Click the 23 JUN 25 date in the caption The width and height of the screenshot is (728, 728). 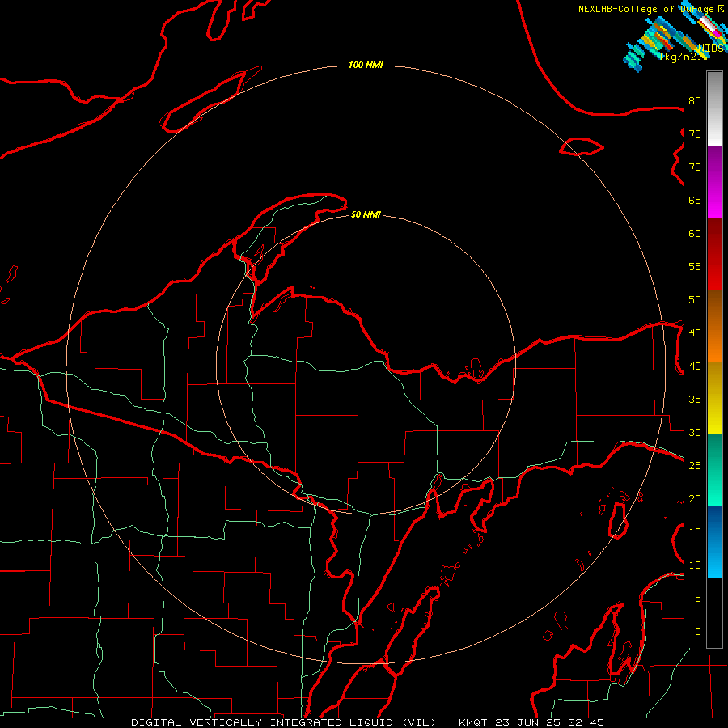coord(529,722)
